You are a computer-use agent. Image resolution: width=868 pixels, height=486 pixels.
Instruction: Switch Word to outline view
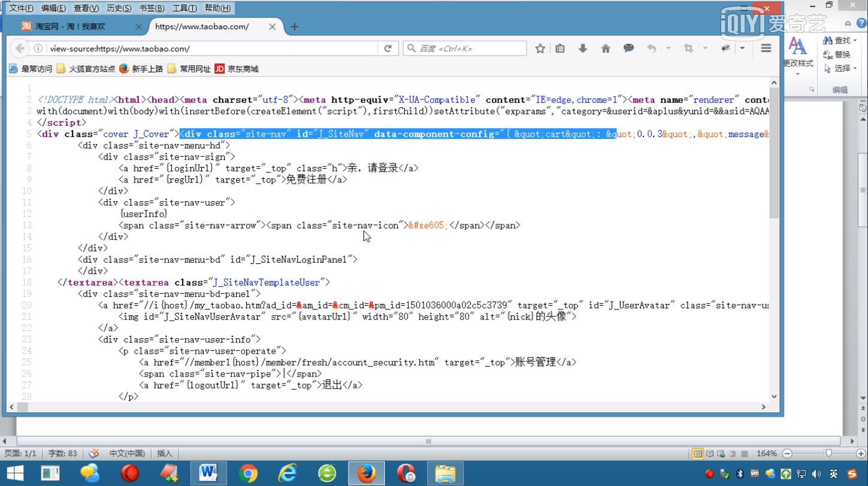tap(733, 454)
